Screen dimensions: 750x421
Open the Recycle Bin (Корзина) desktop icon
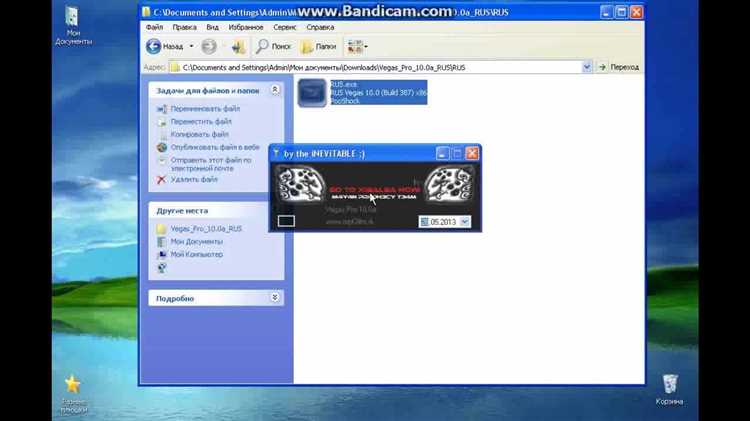tap(672, 386)
